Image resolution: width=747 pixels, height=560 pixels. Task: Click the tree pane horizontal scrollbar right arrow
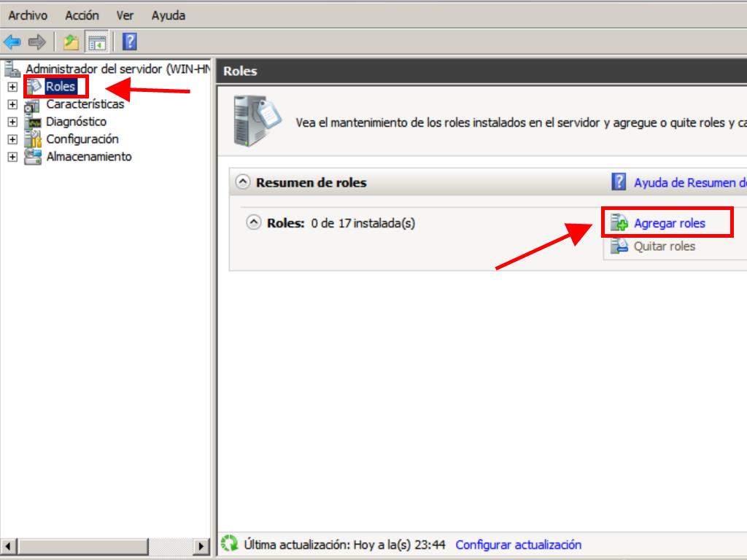point(202,546)
